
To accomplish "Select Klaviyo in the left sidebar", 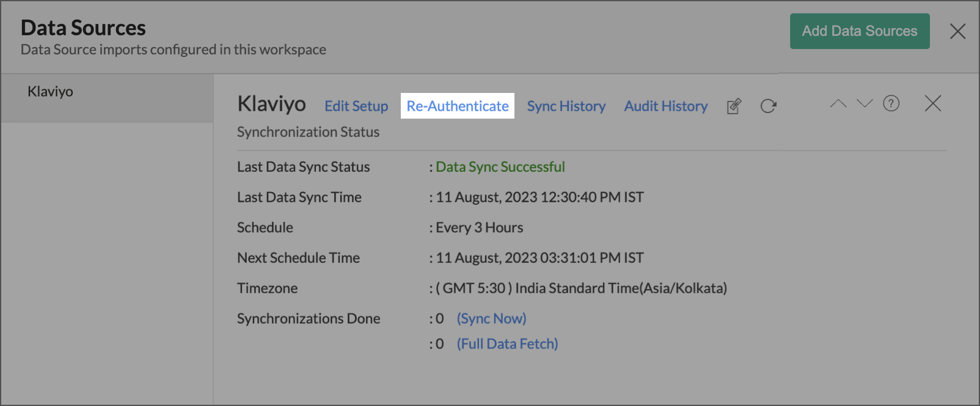I will click(50, 92).
